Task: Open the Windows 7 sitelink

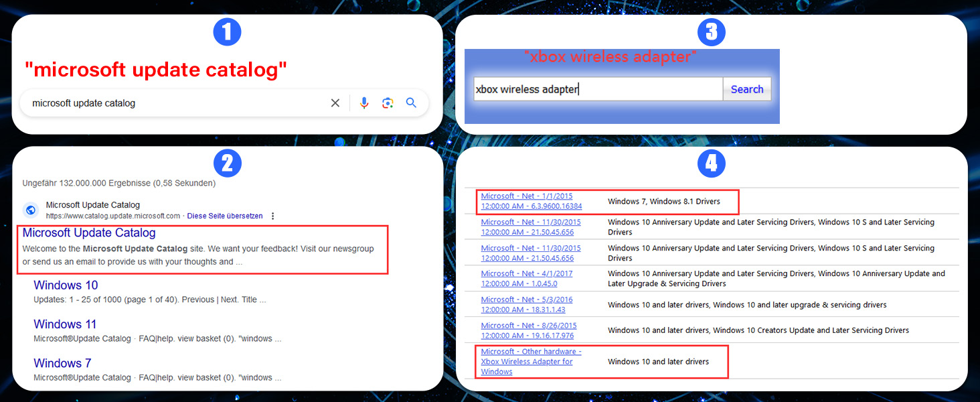Action: [x=62, y=363]
